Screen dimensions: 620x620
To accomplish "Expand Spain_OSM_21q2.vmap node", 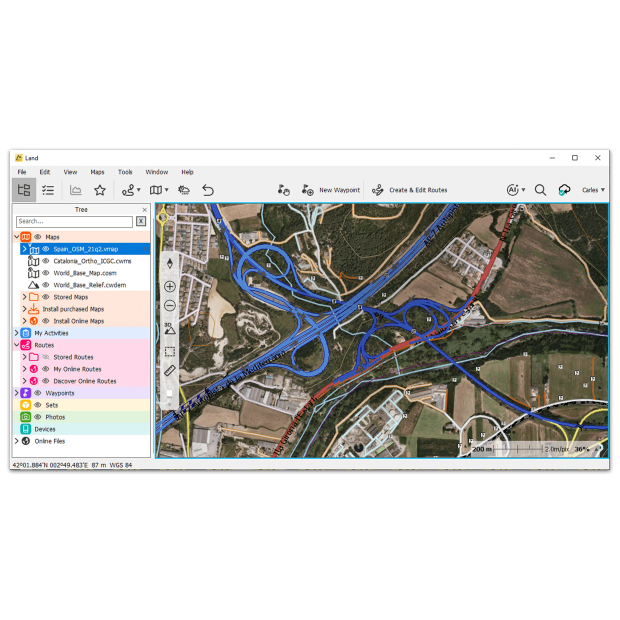I will coord(25,249).
